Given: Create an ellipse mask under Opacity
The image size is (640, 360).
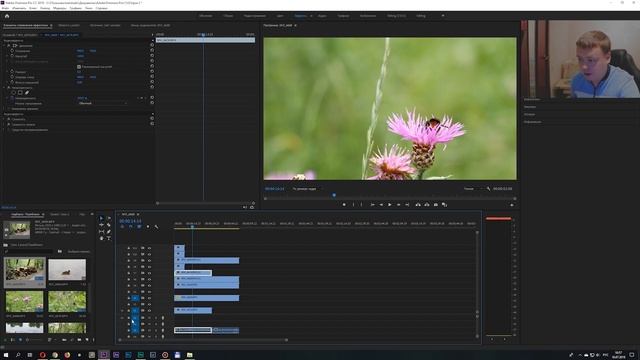Looking at the screenshot, I should tap(13, 93).
